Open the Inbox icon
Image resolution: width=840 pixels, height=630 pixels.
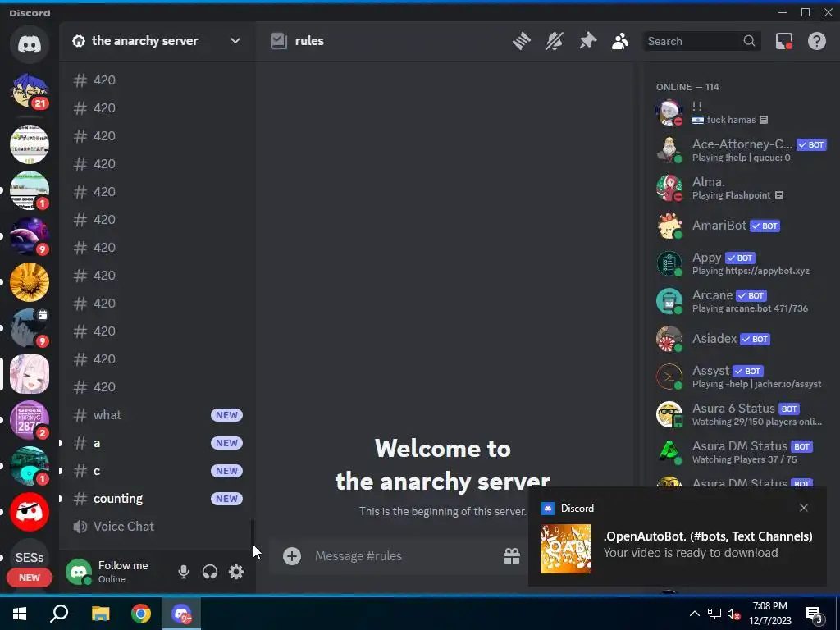click(783, 41)
